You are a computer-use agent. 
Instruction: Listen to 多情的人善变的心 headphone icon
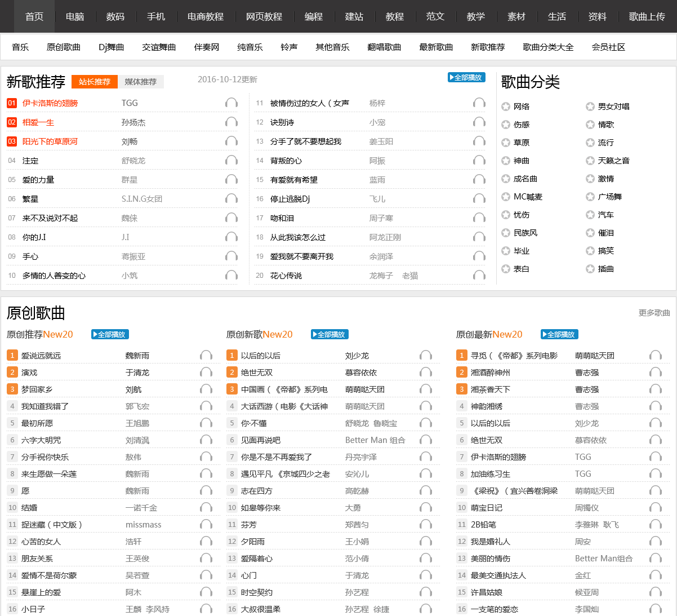coord(231,275)
